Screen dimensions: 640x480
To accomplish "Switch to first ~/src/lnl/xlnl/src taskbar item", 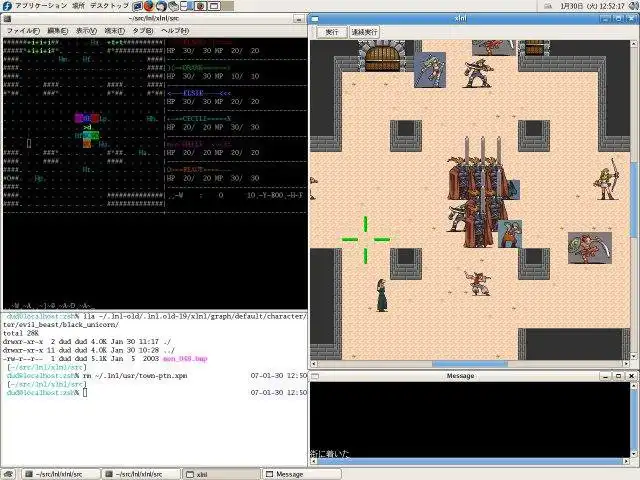I will [x=60, y=474].
